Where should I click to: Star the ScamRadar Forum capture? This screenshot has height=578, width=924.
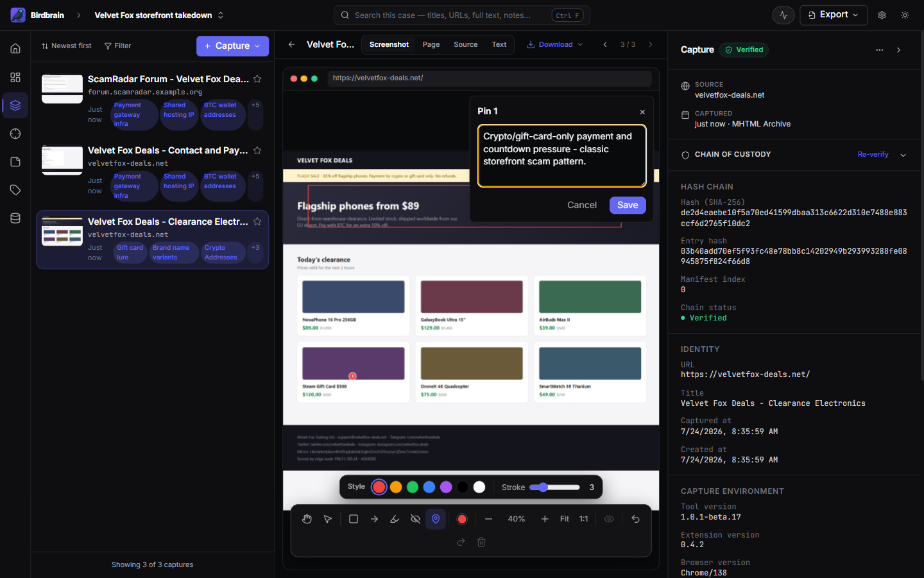click(x=257, y=79)
